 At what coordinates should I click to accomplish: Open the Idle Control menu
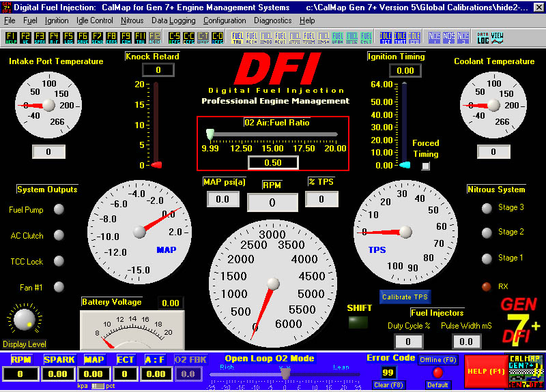[95, 20]
